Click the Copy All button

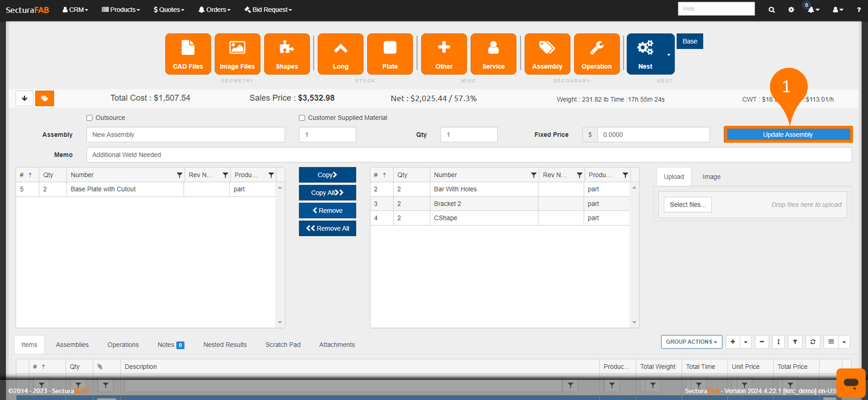pos(327,193)
